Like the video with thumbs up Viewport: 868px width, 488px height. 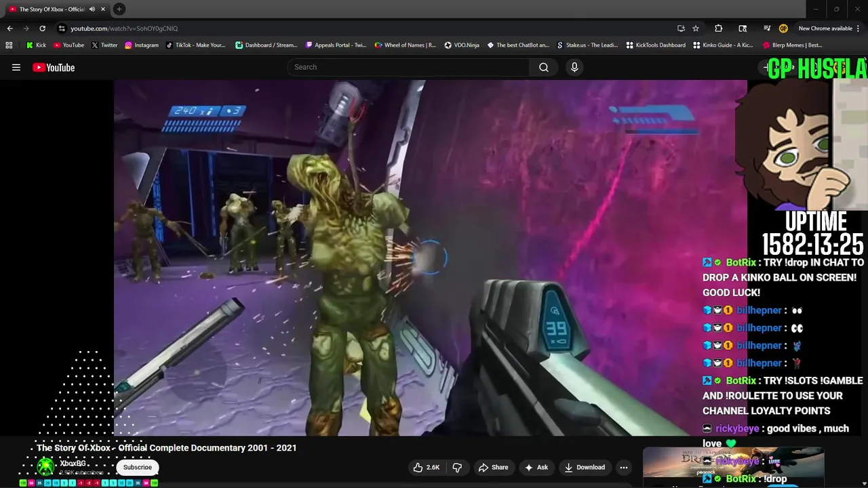[x=427, y=467]
